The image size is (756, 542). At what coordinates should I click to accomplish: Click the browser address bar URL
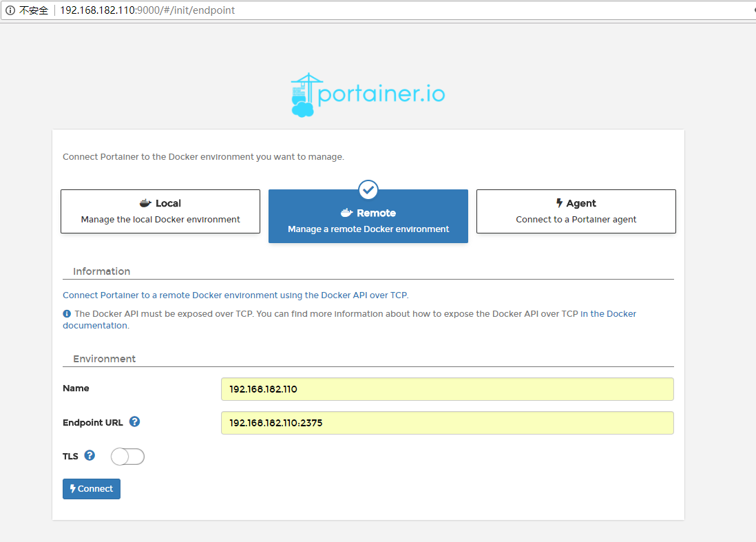(x=147, y=10)
